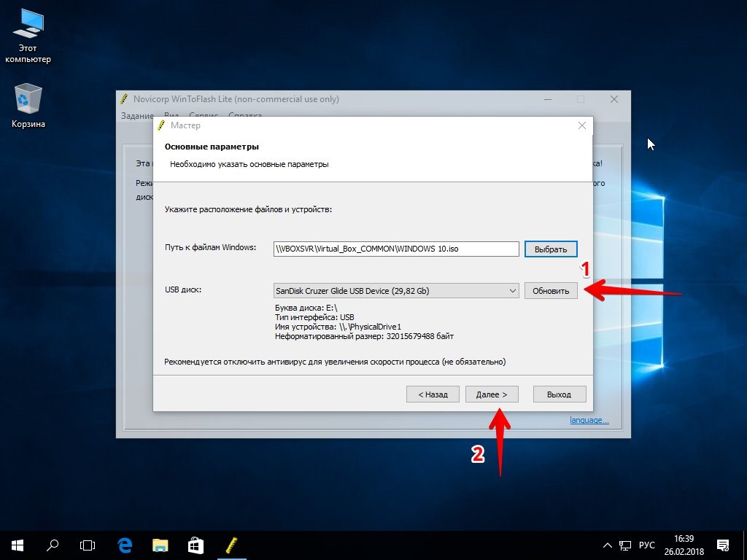Screen dimensions: 747x560
Task: Open clock showing 16:39
Action: pos(684,539)
